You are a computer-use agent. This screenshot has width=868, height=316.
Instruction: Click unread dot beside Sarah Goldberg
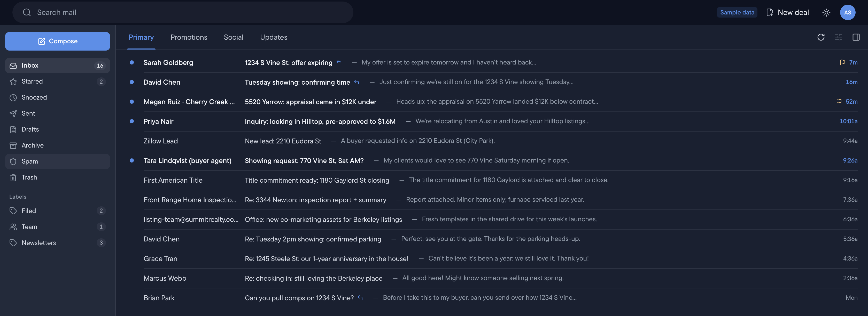pos(132,62)
